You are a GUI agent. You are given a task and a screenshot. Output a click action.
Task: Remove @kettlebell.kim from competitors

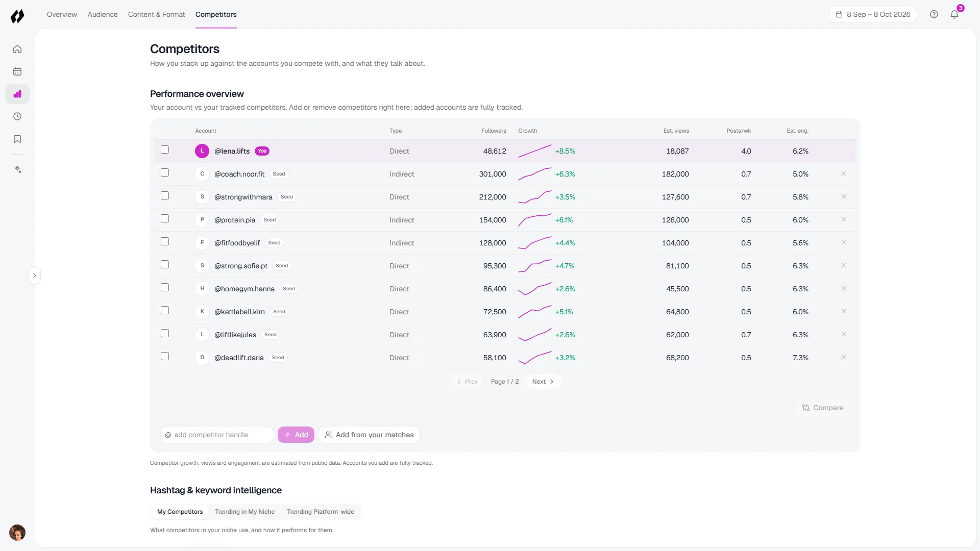[x=844, y=311]
